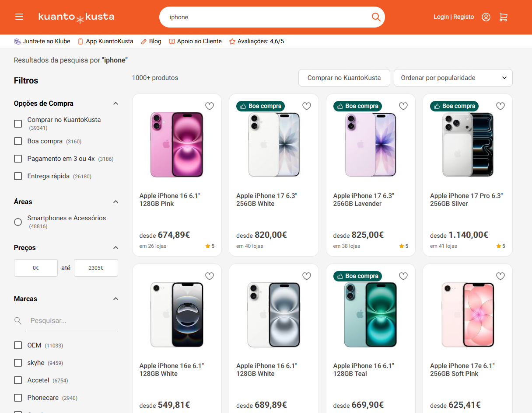This screenshot has height=413, width=532.
Task: Check the Boa compra filter
Action: [18, 141]
